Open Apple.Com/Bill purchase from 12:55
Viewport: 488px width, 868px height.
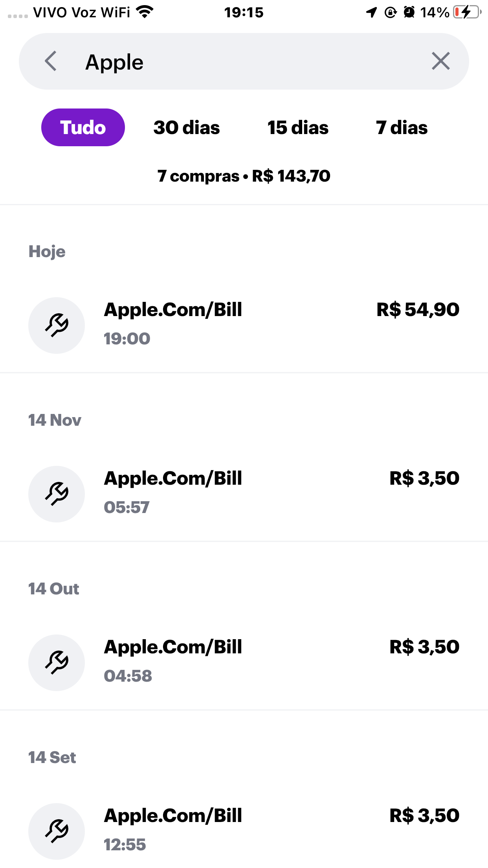275,830
